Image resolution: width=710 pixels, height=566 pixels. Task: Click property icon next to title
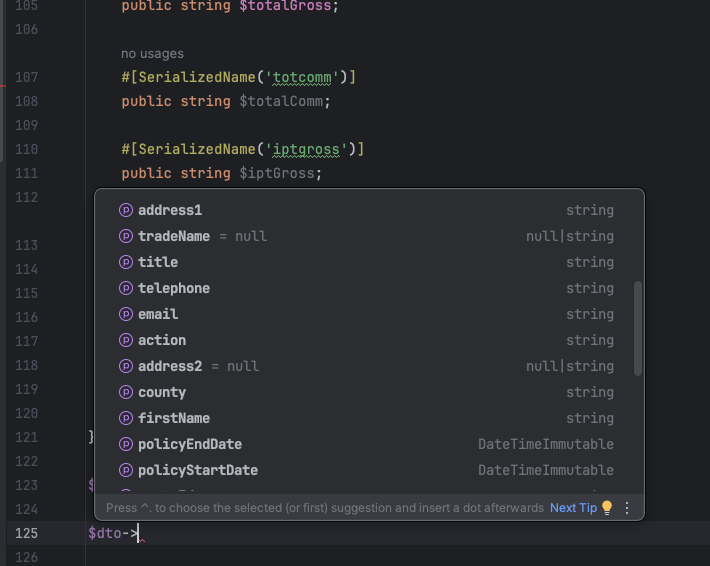point(126,262)
